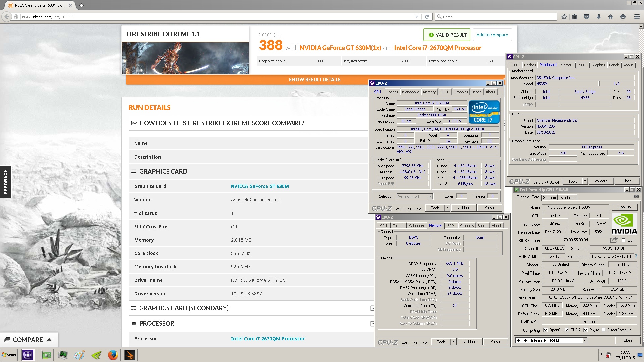Click GPU-Z screenshot camera icon

pyautogui.click(x=636, y=196)
